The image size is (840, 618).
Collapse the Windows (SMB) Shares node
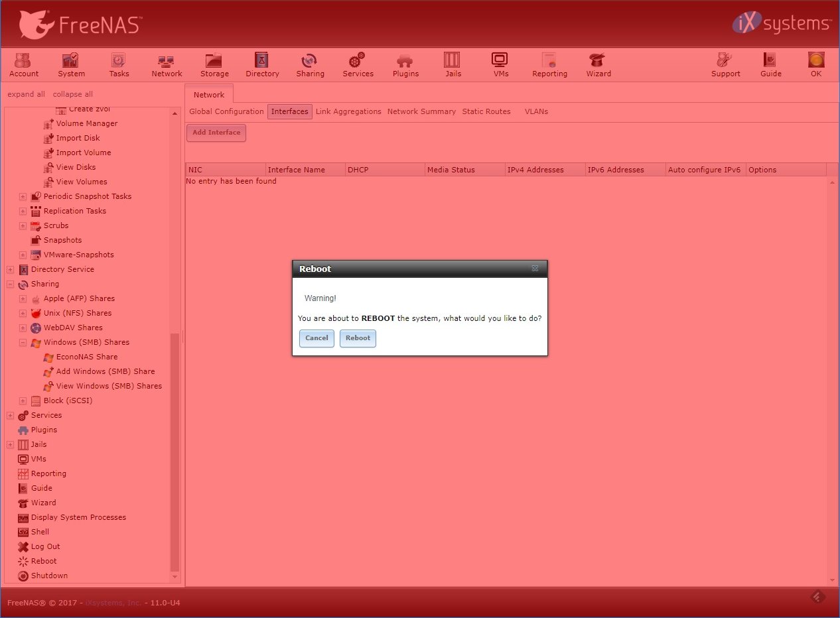coord(23,342)
